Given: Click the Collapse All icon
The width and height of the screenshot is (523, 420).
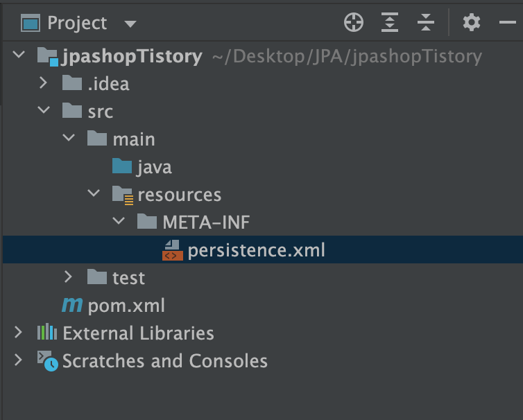Looking at the screenshot, I should coord(426,23).
